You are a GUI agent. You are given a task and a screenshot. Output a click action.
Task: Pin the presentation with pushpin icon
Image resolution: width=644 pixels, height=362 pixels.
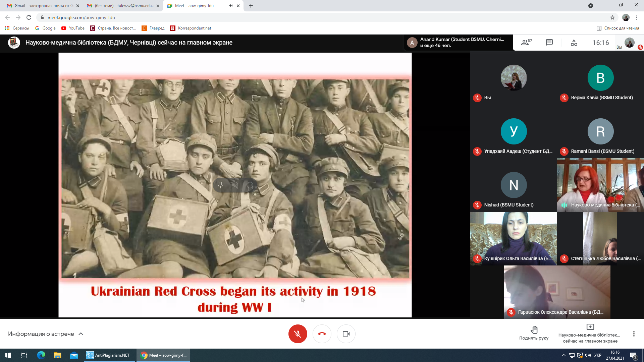[220, 185]
